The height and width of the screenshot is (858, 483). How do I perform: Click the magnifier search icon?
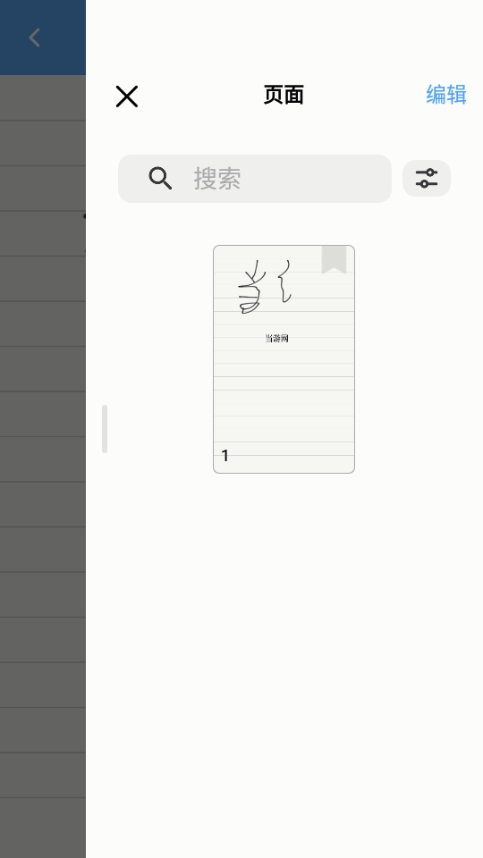tap(160, 178)
